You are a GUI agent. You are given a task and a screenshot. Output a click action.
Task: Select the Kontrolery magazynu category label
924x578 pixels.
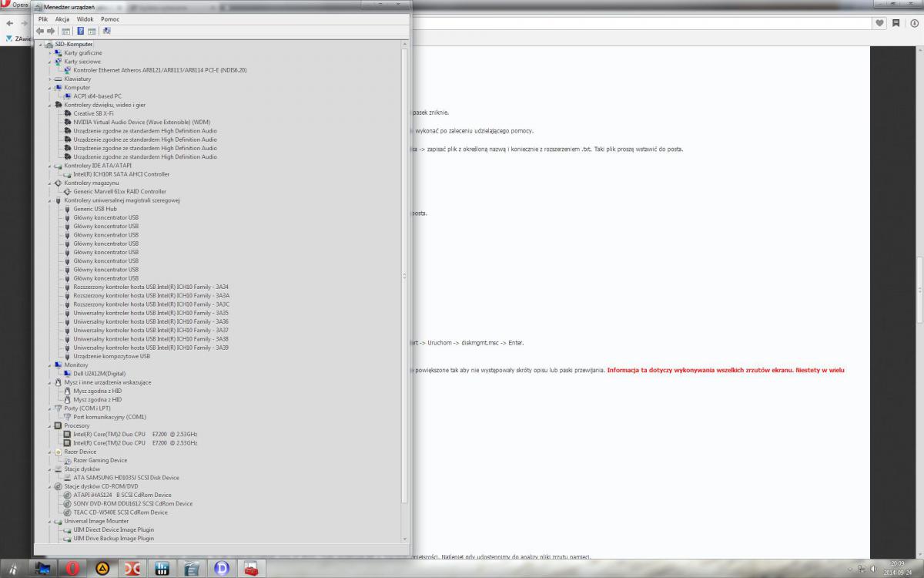(x=92, y=183)
